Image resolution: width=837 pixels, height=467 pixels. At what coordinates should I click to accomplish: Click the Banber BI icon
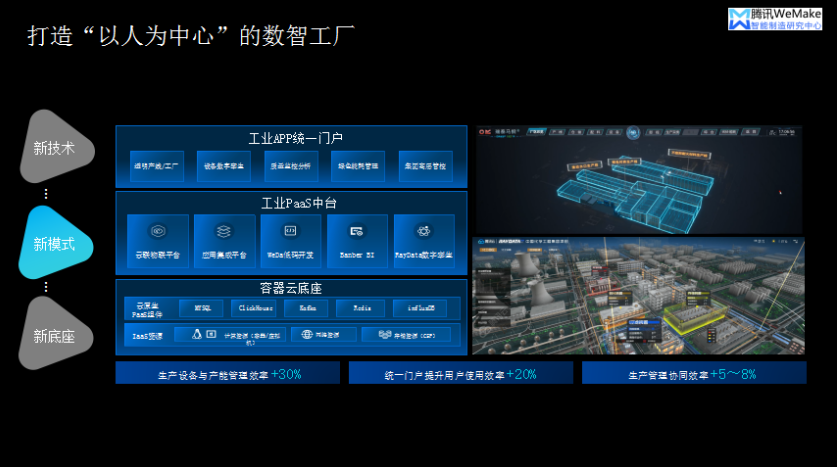tap(357, 231)
